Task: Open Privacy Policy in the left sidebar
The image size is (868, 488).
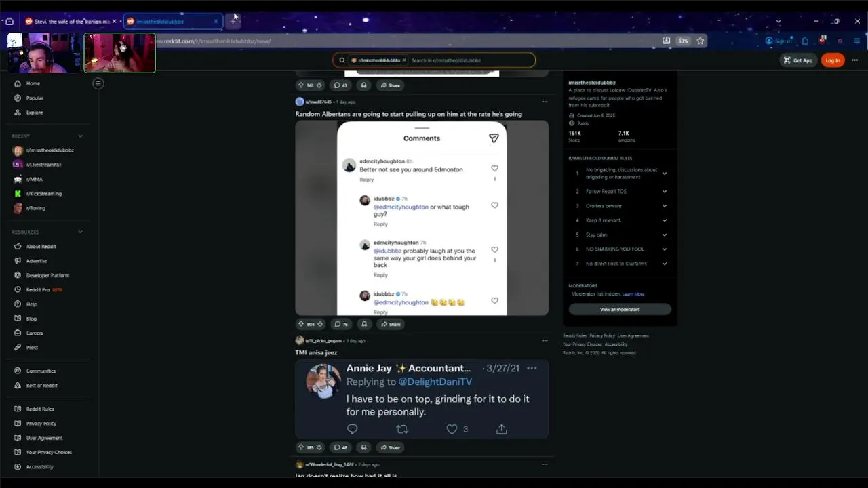Action: coord(41,424)
